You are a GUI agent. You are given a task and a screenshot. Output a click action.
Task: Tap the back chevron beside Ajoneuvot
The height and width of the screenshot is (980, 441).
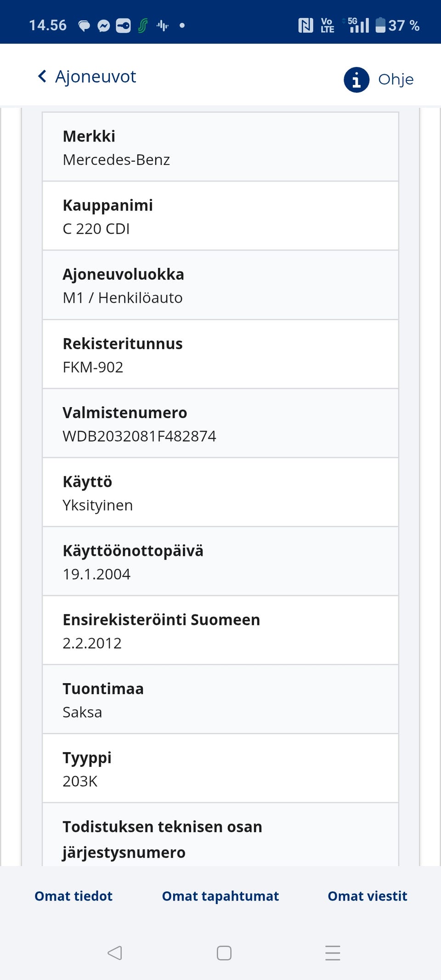coord(42,76)
